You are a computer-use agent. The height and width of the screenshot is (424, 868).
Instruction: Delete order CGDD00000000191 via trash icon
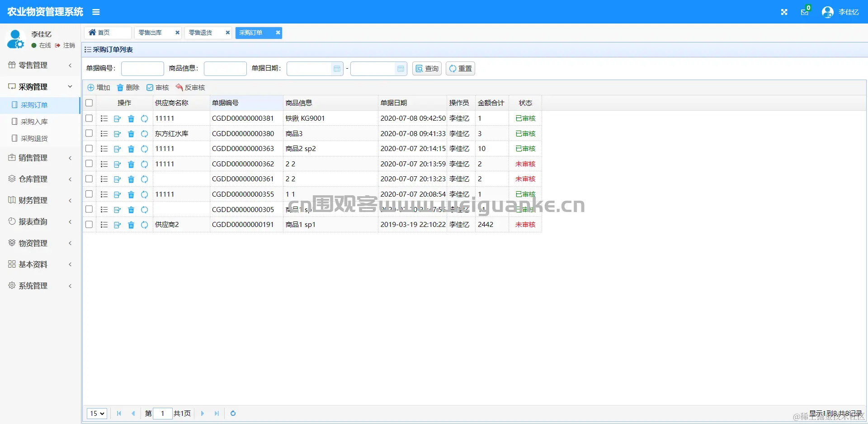[x=131, y=225]
